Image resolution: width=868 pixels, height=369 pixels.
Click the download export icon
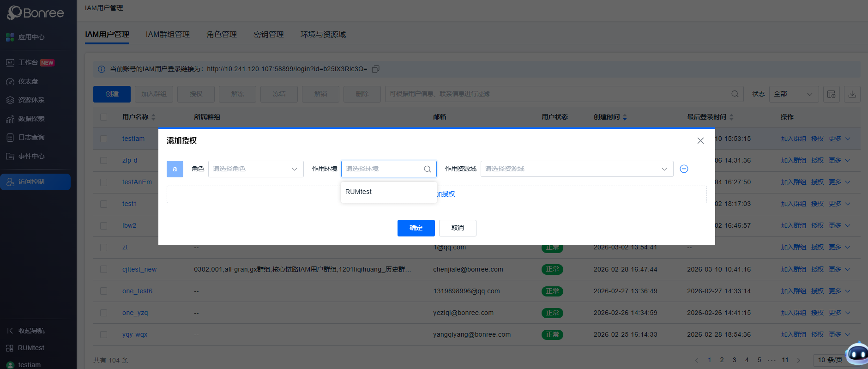pyautogui.click(x=852, y=94)
